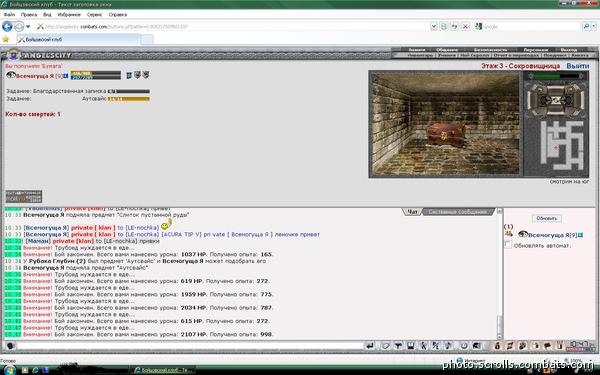Image resolution: width=600 pixels, height=375 pixels.
Task: Click the chat log vertical scrollbar
Action: (499, 273)
